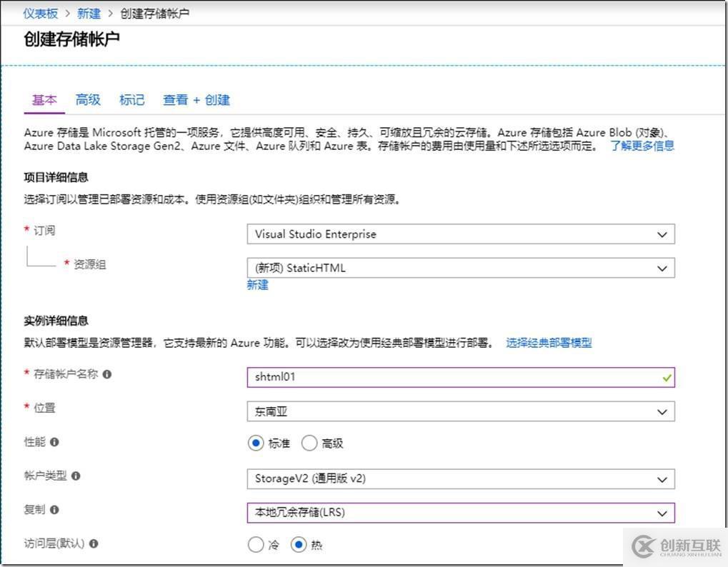
Task: Switch to the 查看 + 创建 tab
Action: pyautogui.click(x=196, y=100)
